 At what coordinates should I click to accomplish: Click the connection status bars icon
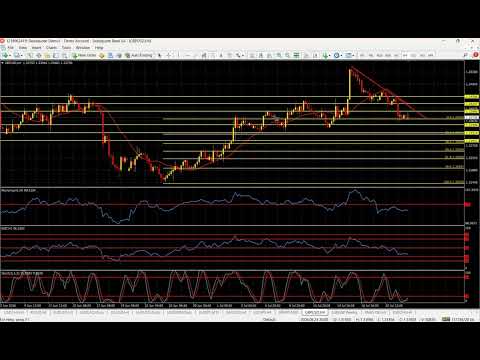pos(446,319)
